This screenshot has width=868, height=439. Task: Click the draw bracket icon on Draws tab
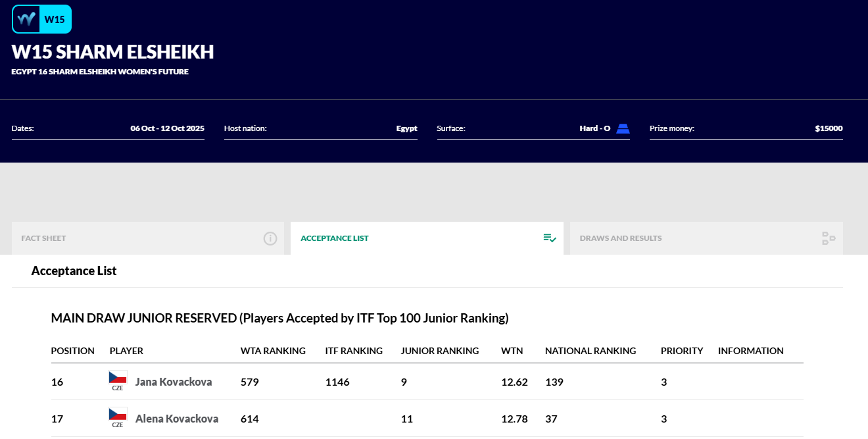(829, 238)
